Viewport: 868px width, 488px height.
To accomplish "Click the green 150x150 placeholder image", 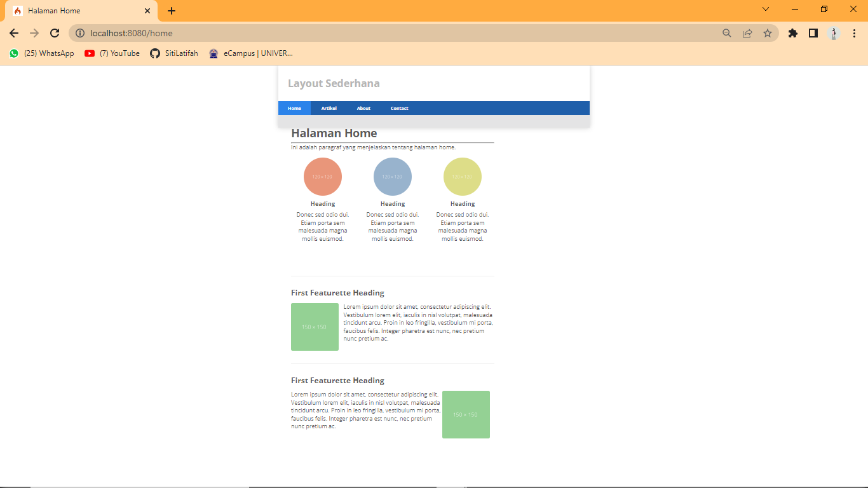I will pos(315,327).
